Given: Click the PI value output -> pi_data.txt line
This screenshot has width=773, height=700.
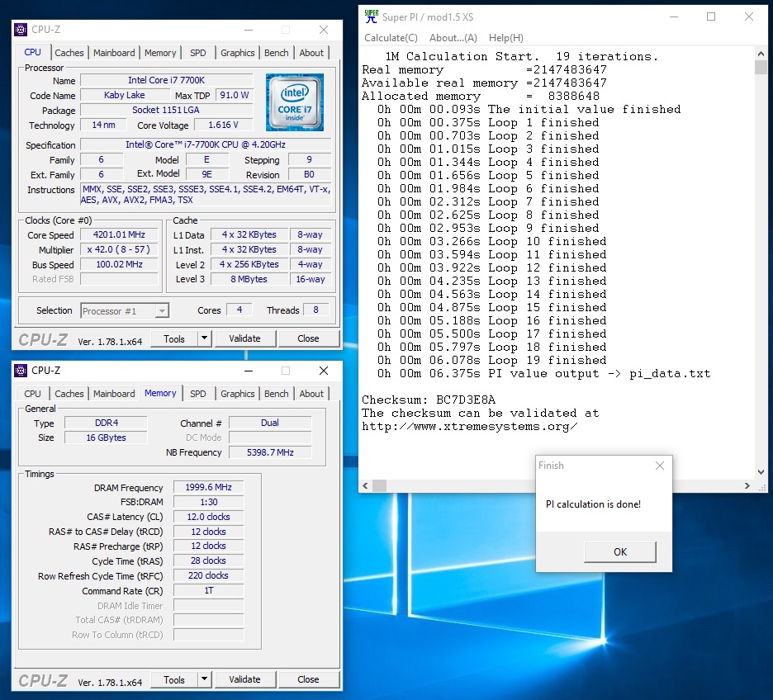Looking at the screenshot, I should (x=544, y=373).
